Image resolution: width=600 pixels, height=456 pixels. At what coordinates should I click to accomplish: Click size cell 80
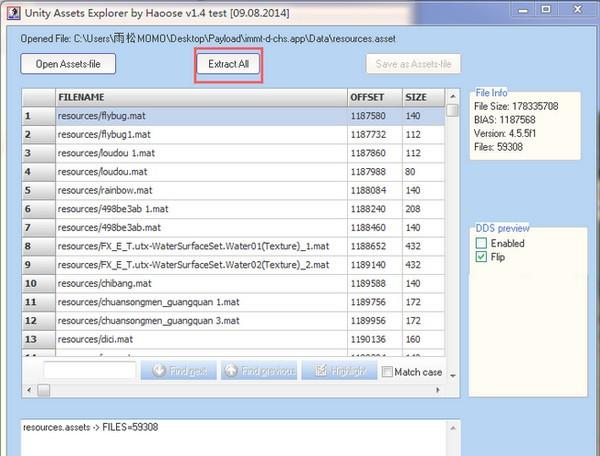(423, 172)
